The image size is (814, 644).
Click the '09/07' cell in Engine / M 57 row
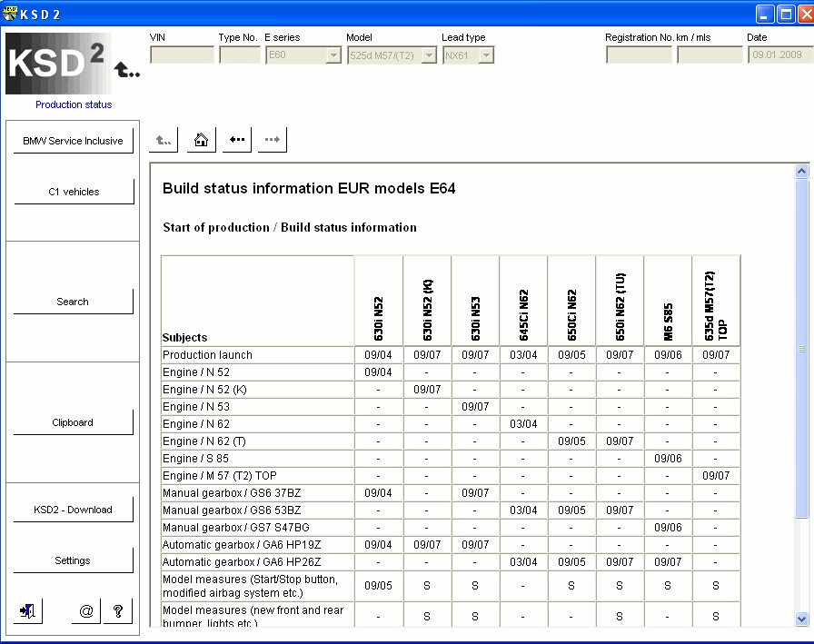tap(716, 475)
